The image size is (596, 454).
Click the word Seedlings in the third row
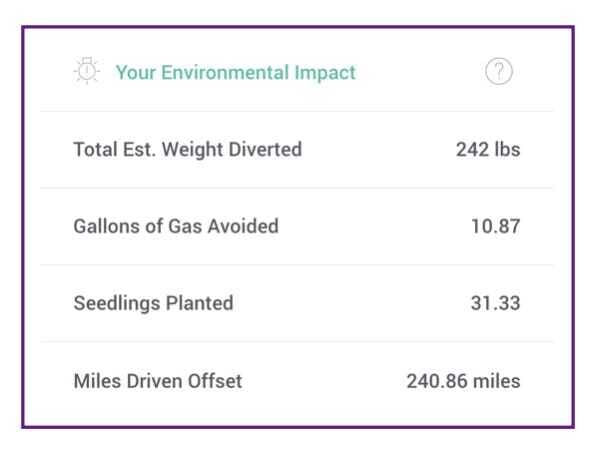117,304
